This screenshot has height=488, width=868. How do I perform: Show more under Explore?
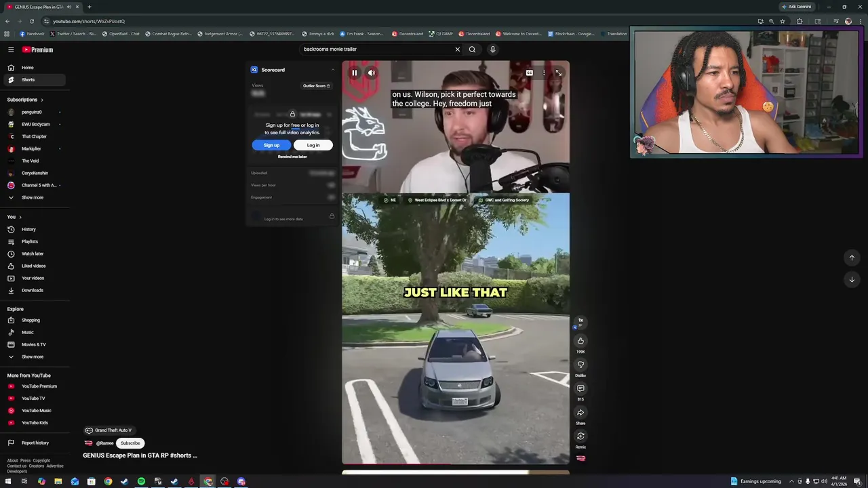pos(34,357)
